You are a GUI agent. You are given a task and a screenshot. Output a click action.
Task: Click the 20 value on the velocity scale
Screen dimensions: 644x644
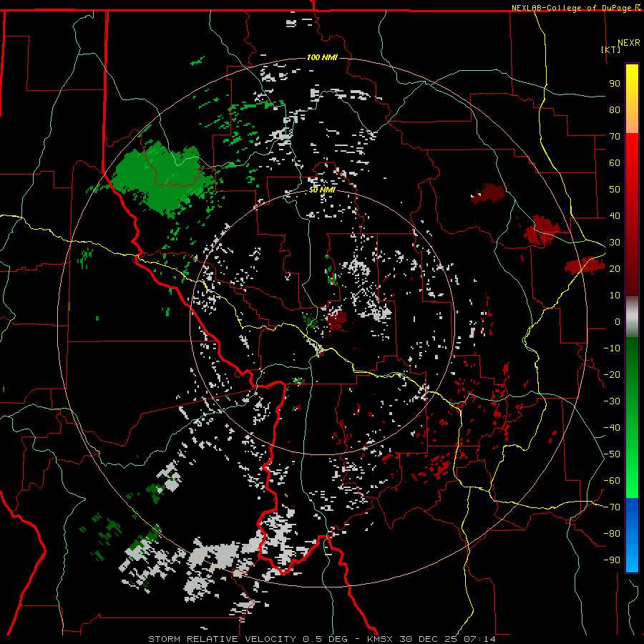point(615,268)
